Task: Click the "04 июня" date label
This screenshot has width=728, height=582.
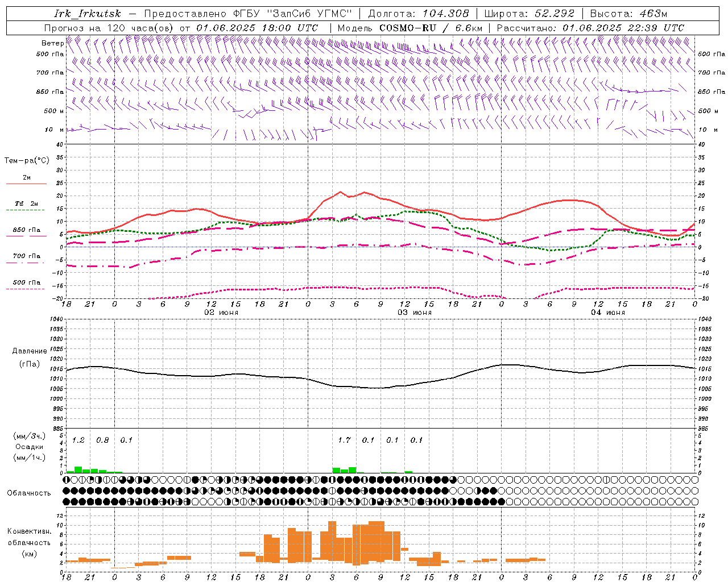Action: click(x=608, y=312)
